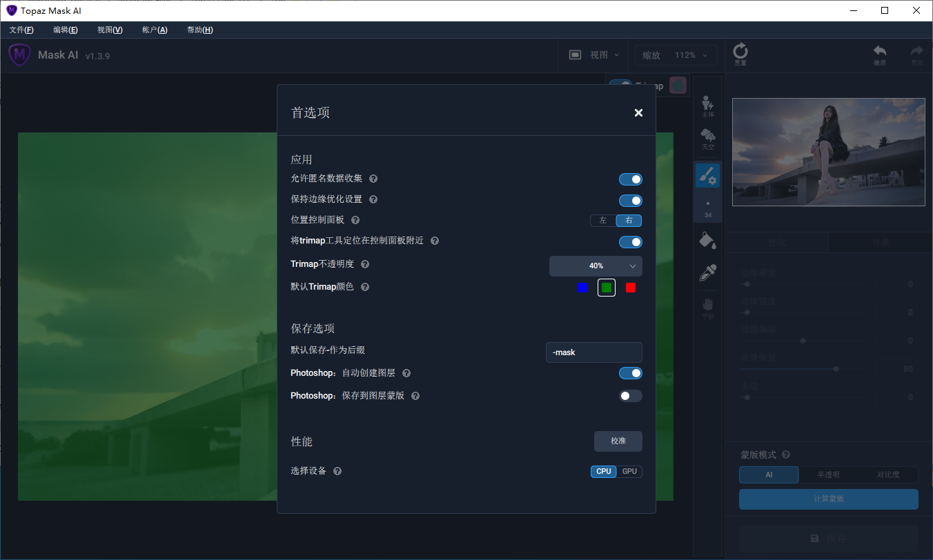Screen dimensions: 933x560
Task: Select the red Trimap color swatch
Action: pyautogui.click(x=630, y=287)
